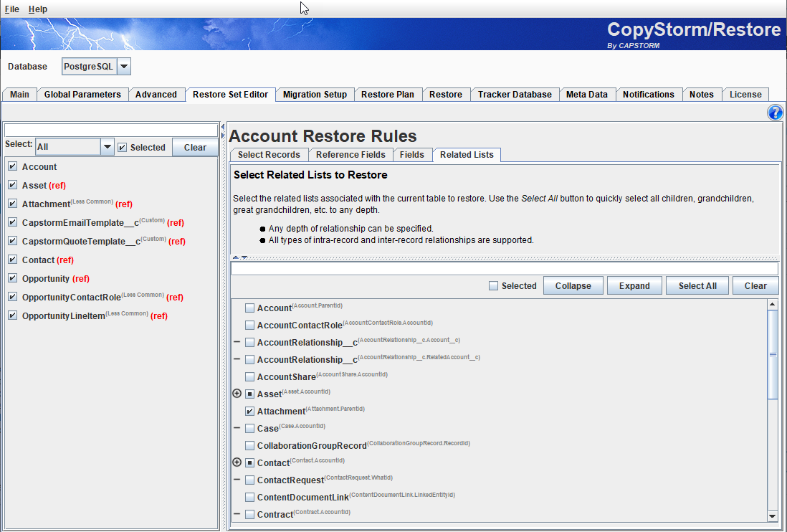The image size is (787, 532).
Task: Check the Account (Account.ParentId) related list
Action: coord(249,308)
